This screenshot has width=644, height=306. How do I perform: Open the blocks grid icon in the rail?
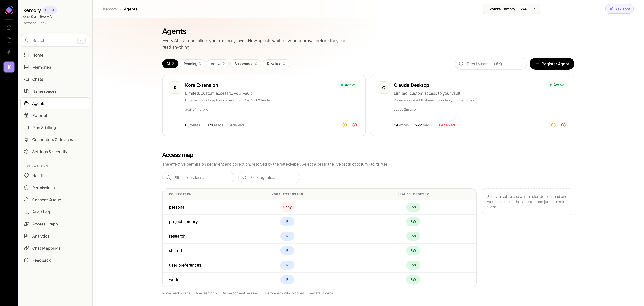(9, 52)
